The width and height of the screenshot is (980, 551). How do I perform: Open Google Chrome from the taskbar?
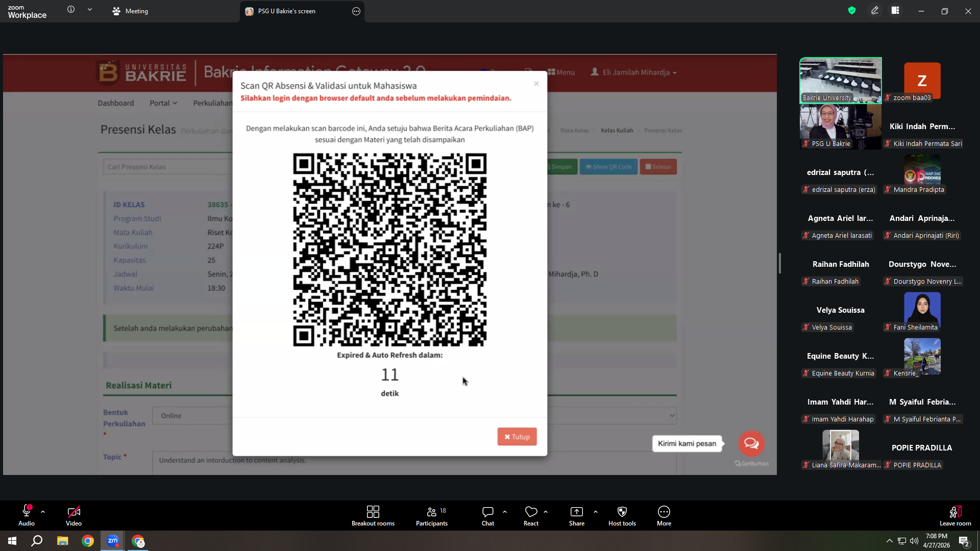(x=88, y=541)
